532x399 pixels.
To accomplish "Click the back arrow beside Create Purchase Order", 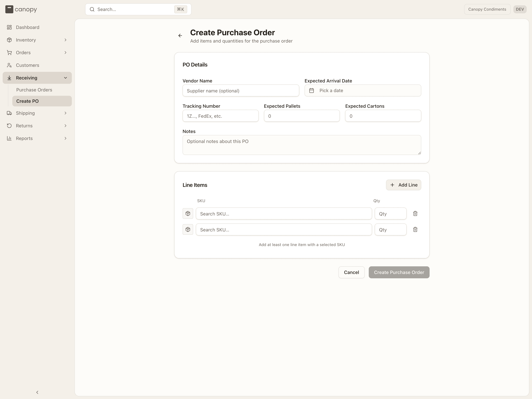I will click(180, 36).
